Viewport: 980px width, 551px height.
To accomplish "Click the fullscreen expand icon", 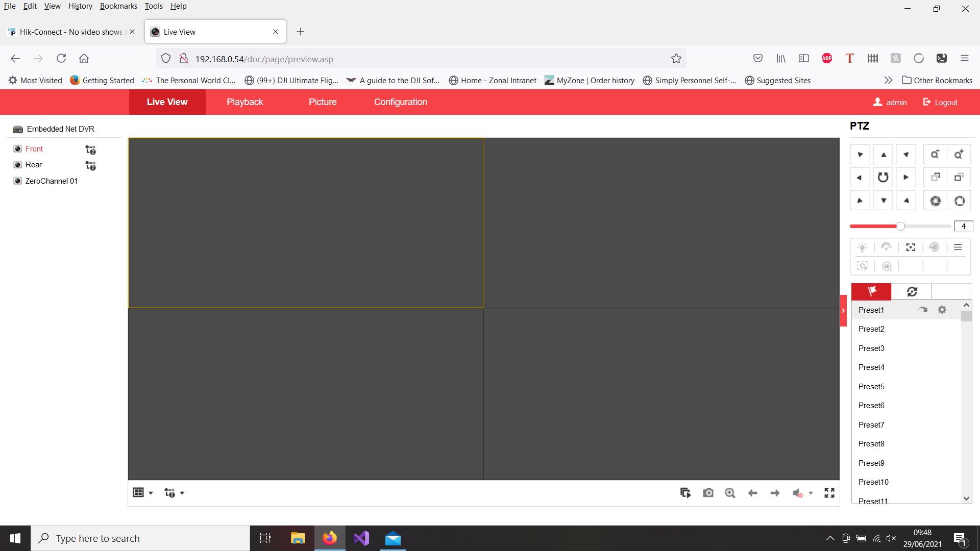I will point(829,492).
